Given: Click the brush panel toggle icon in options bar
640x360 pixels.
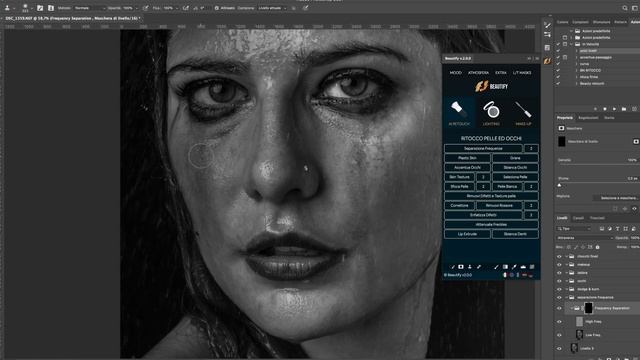Looking at the screenshot, I should tap(40, 8).
